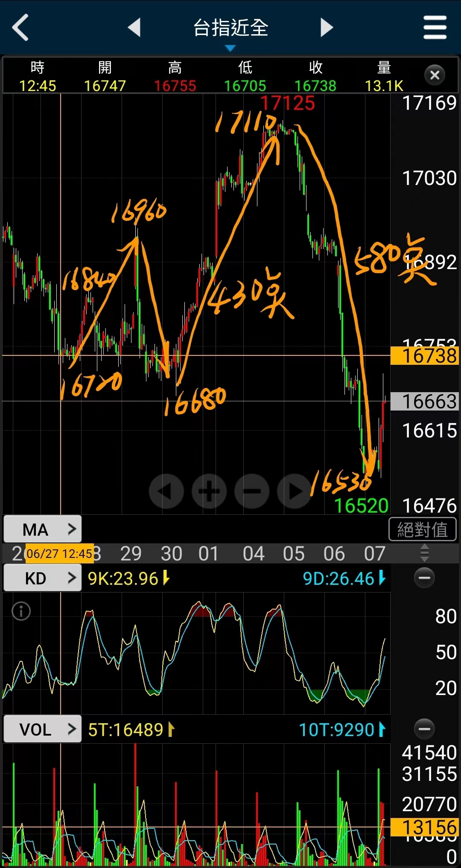Expand the MA indicator selector
This screenshot has height=868, width=461.
tap(43, 529)
